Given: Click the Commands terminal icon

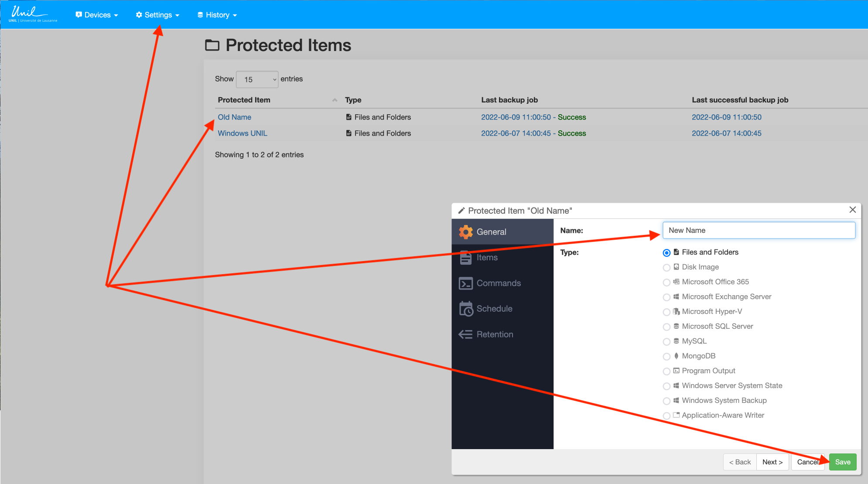Looking at the screenshot, I should tap(465, 283).
